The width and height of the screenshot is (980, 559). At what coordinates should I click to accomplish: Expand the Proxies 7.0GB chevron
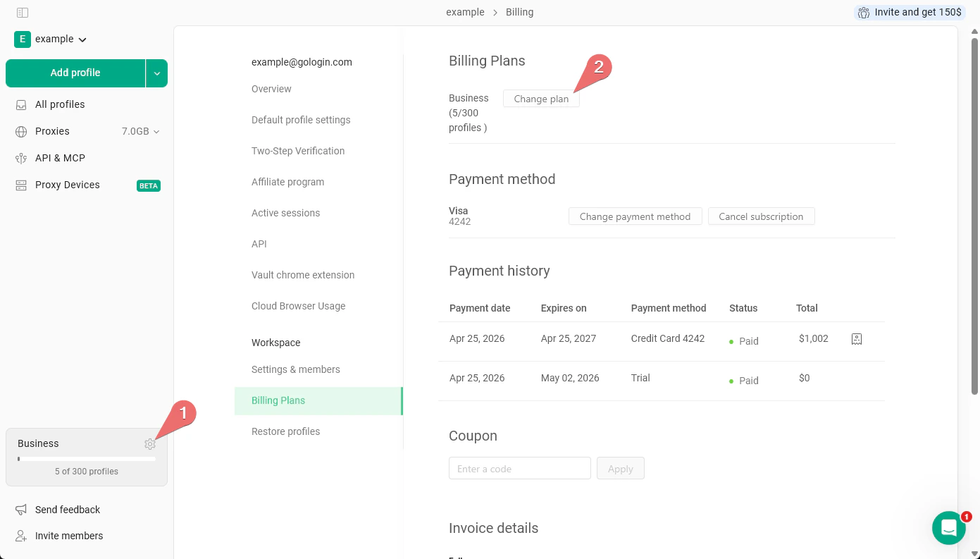tap(156, 132)
